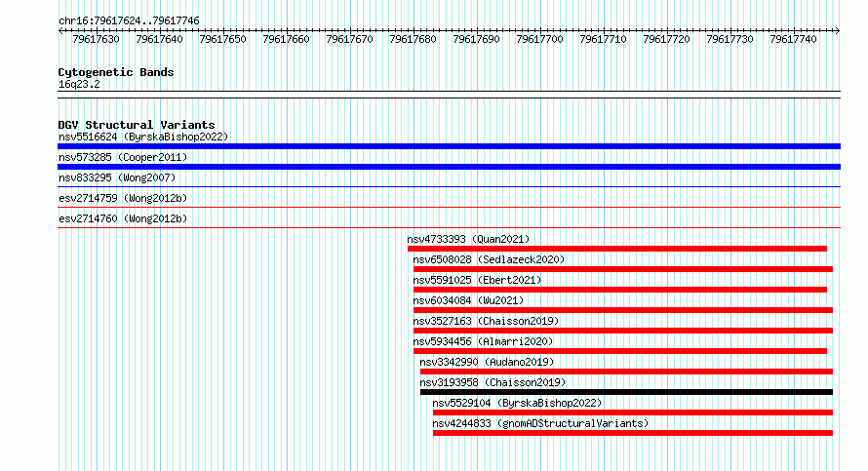The width and height of the screenshot is (868, 471).
Task: Open variant nsv3342990 (Audano2019) label
Action: tap(487, 362)
